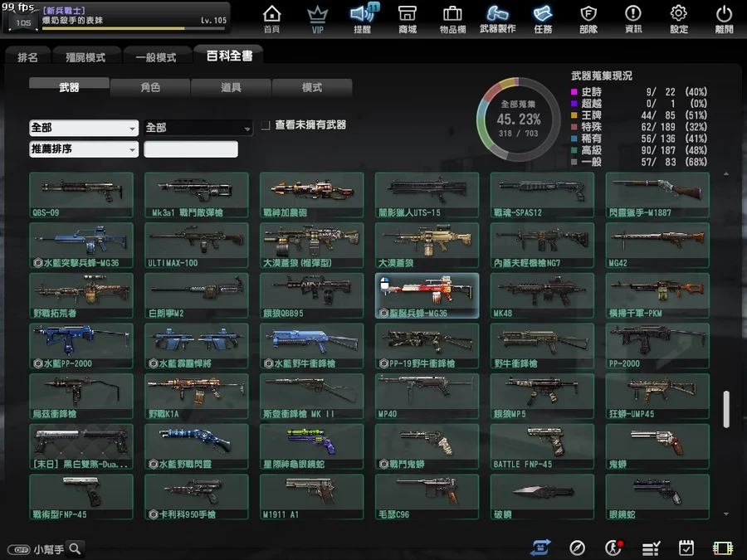Select the 百科全書 tab
This screenshot has width=747, height=560.
click(x=229, y=56)
